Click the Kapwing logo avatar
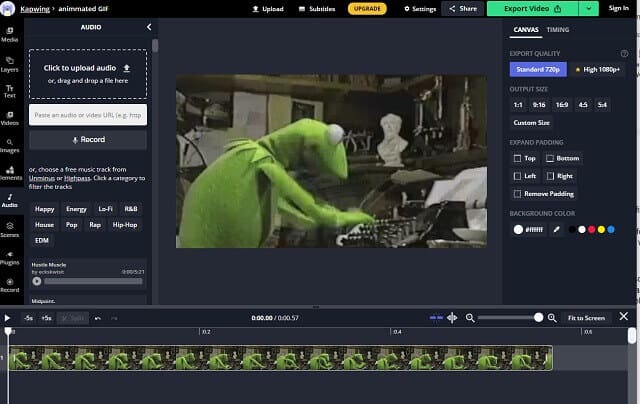 [7, 9]
